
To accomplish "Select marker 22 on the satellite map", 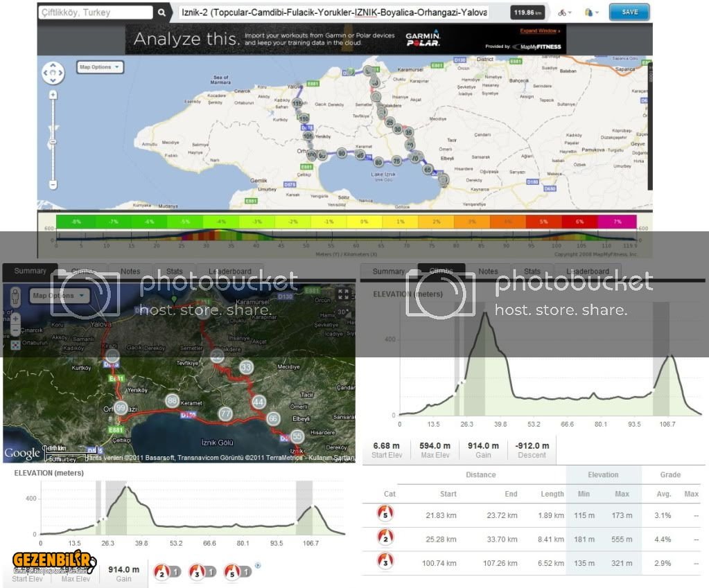I will tap(217, 356).
